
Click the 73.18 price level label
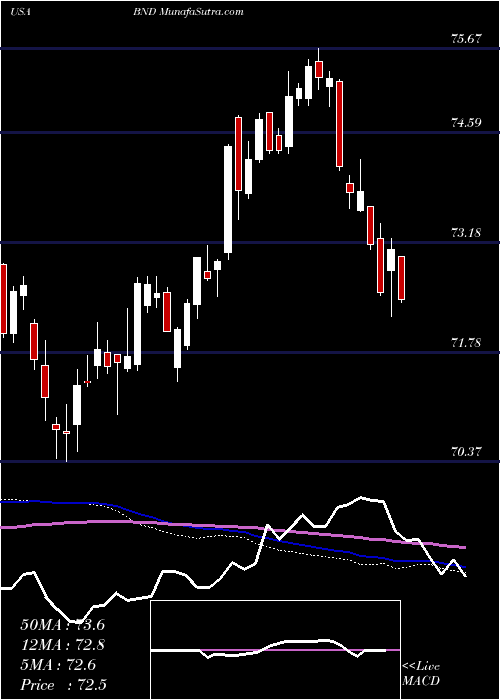(466, 233)
